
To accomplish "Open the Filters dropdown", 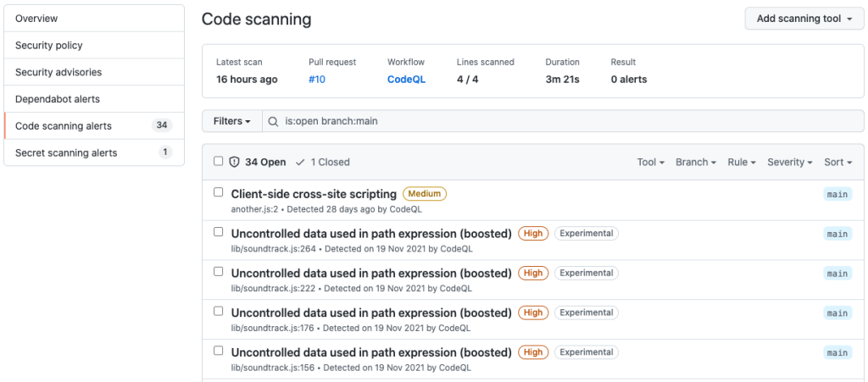I will [231, 121].
